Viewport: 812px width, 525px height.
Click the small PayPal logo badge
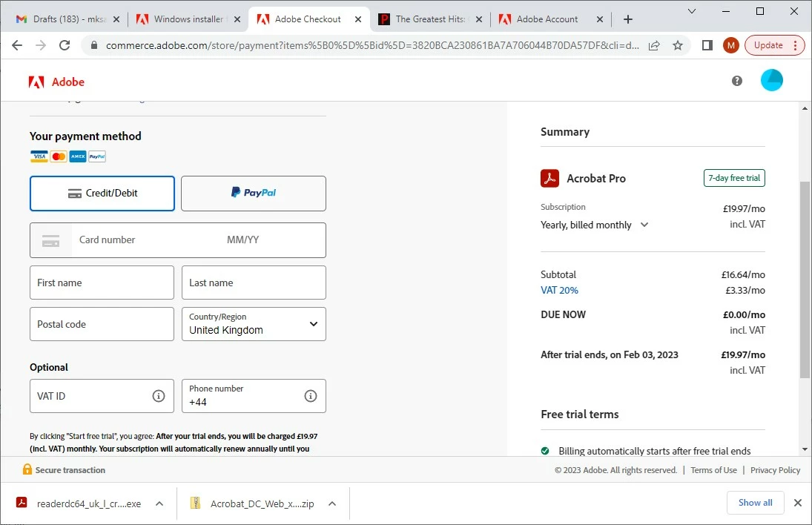pos(97,156)
